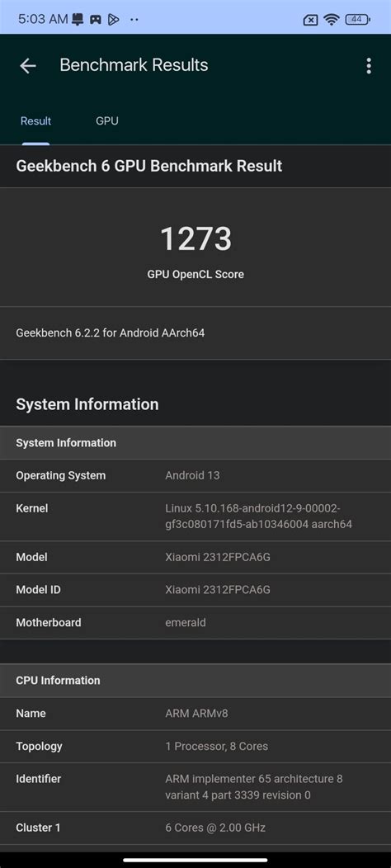Select the Kernel version row
Screen dimensions: 391x868
pyautogui.click(x=195, y=516)
